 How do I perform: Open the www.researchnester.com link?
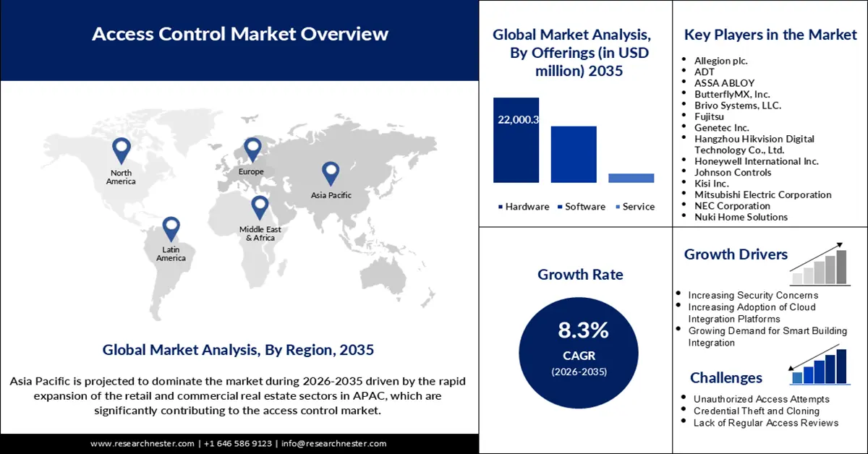[x=142, y=443]
